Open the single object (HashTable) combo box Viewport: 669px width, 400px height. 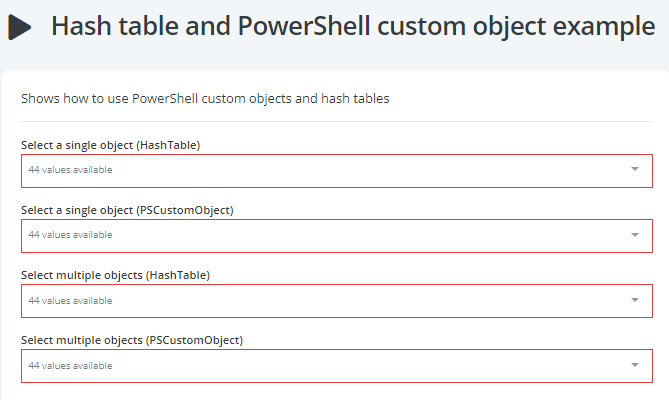coord(337,171)
